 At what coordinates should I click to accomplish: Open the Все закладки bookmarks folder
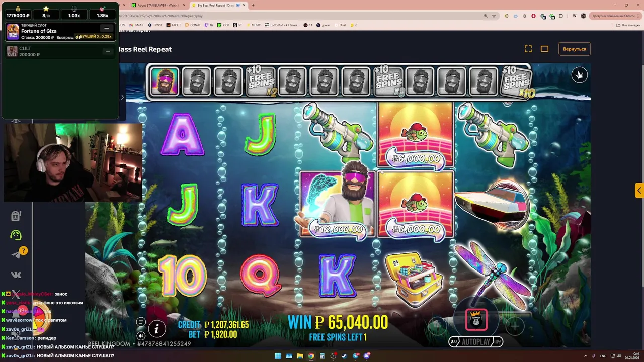(x=628, y=25)
